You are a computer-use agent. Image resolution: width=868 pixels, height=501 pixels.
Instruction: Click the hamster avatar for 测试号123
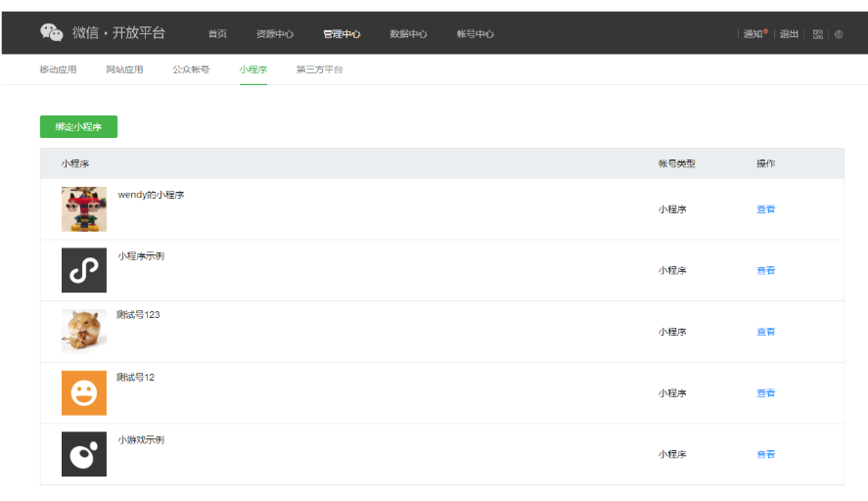84,331
